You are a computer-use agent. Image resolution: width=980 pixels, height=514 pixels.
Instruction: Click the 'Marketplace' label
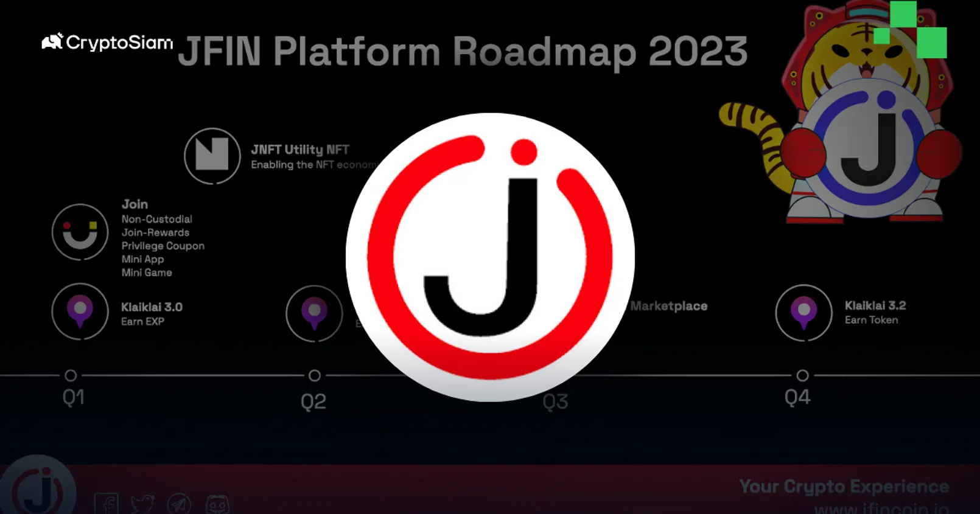668,306
